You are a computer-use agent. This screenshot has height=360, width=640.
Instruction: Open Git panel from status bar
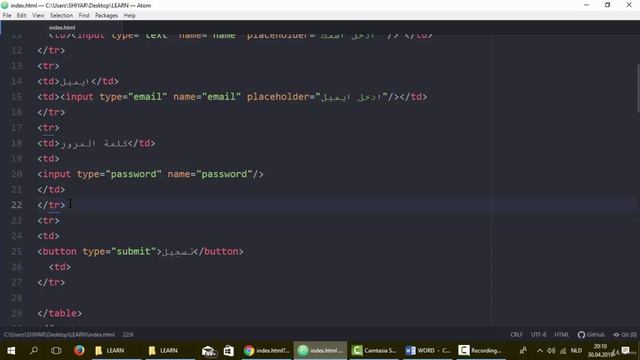pyautogui.click(x=625, y=334)
